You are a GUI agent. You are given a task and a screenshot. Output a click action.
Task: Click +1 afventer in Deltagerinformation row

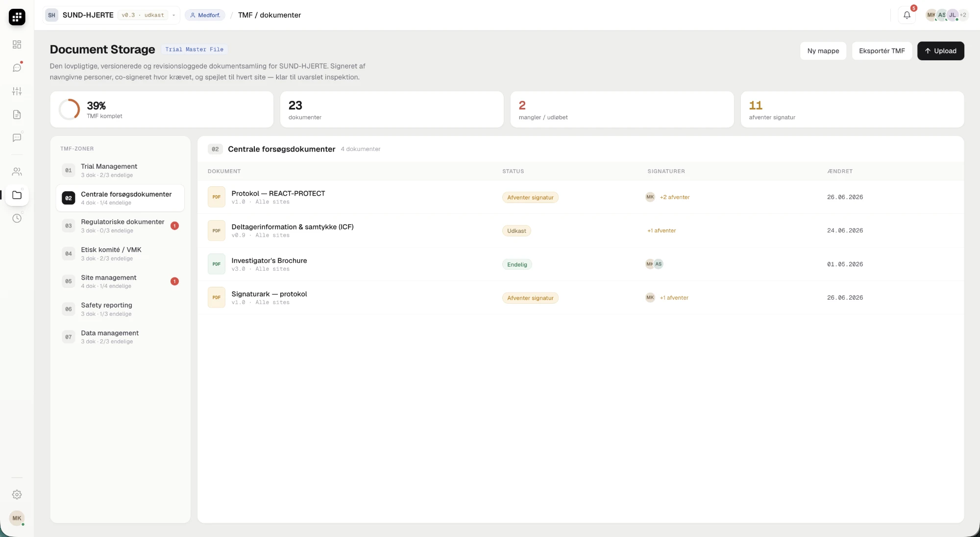pyautogui.click(x=661, y=230)
